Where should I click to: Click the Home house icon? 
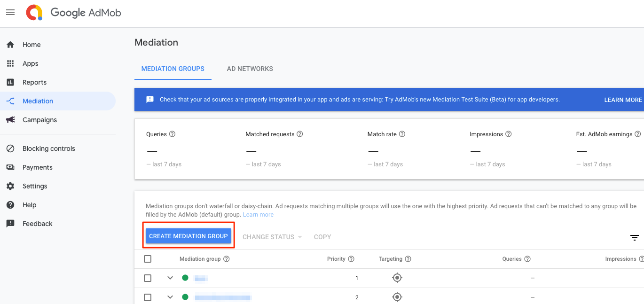coord(10,45)
